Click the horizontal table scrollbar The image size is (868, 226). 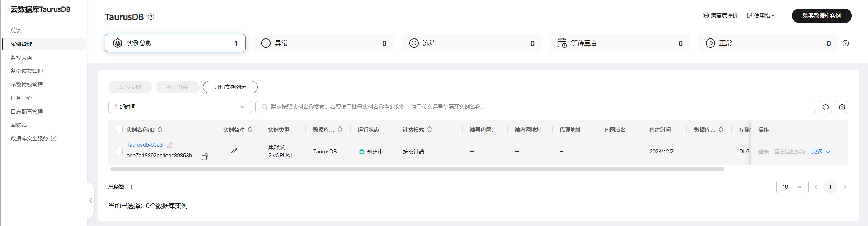pos(417,169)
